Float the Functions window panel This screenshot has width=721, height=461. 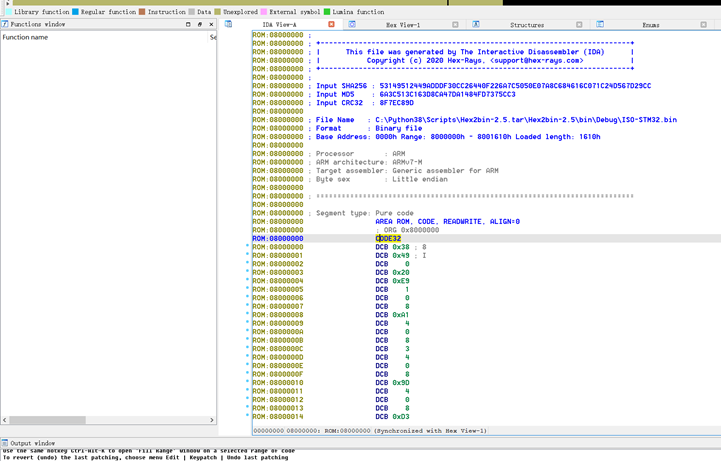[199, 24]
